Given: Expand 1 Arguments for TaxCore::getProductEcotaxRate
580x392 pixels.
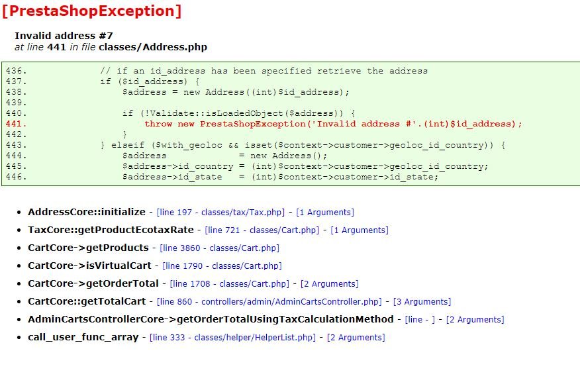Looking at the screenshot, I should (x=360, y=230).
